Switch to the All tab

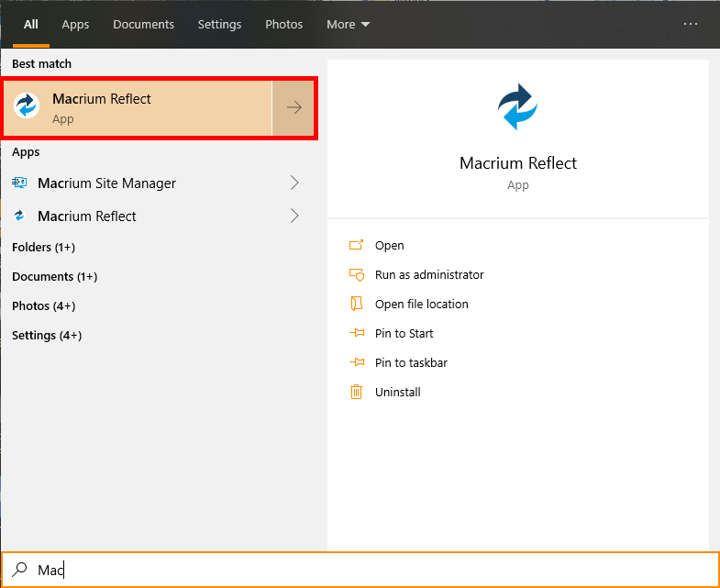(x=31, y=25)
